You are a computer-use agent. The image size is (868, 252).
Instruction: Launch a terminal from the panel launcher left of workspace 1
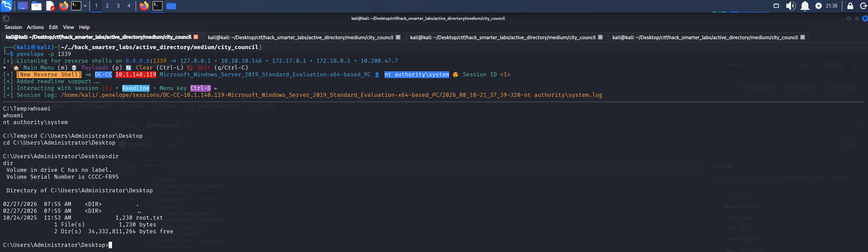76,6
